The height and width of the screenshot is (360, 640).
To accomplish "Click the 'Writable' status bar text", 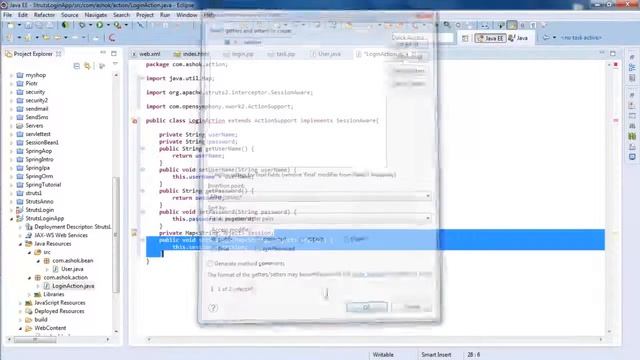I will click(x=383, y=355).
